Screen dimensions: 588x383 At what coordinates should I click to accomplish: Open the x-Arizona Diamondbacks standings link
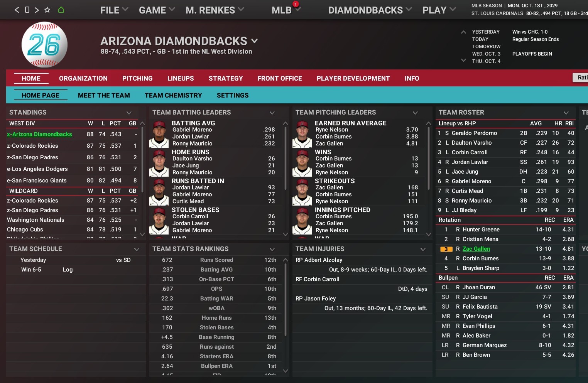[x=39, y=134]
